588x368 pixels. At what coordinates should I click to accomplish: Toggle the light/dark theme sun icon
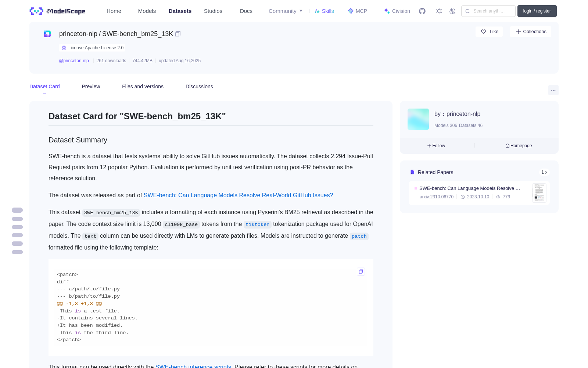[x=439, y=11]
